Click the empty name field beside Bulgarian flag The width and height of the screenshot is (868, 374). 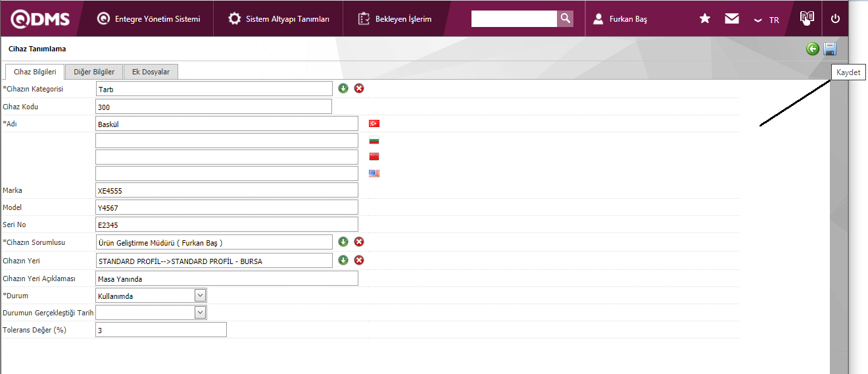coord(227,141)
